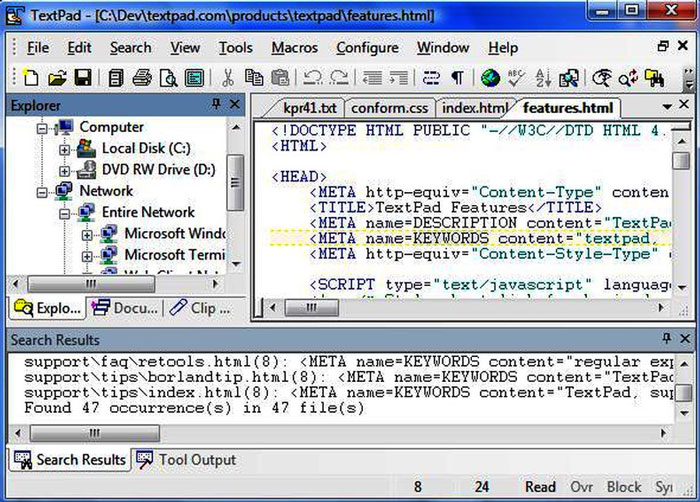This screenshot has width=700, height=502.
Task: Copy selection using the toolbar Copy icon
Action: pyautogui.click(x=254, y=78)
